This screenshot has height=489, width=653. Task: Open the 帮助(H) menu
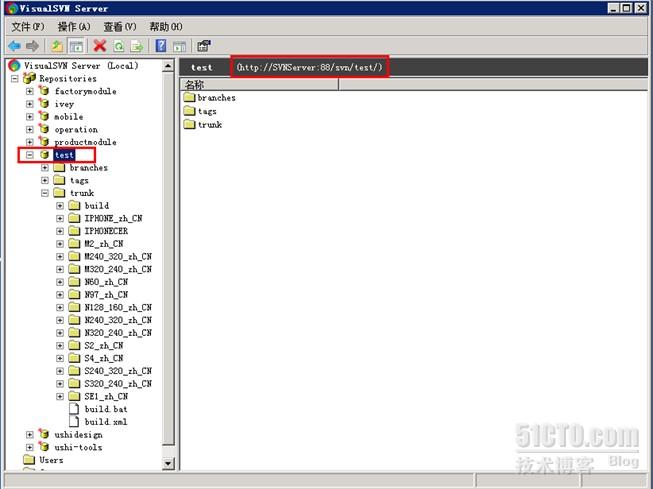pyautogui.click(x=166, y=27)
